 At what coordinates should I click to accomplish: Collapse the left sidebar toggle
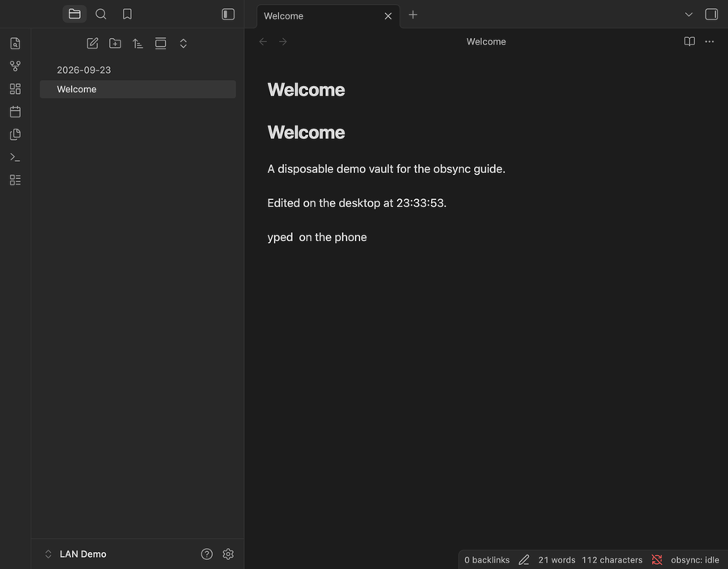pyautogui.click(x=228, y=14)
